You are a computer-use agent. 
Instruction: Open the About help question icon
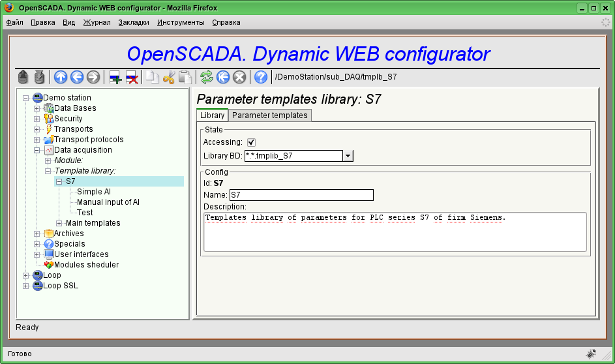coord(261,77)
